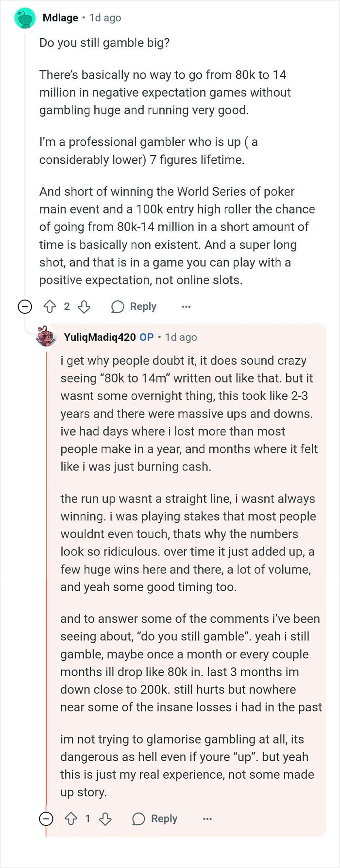
Task: Open the overflow menu on the OP reply
Action: [207, 818]
